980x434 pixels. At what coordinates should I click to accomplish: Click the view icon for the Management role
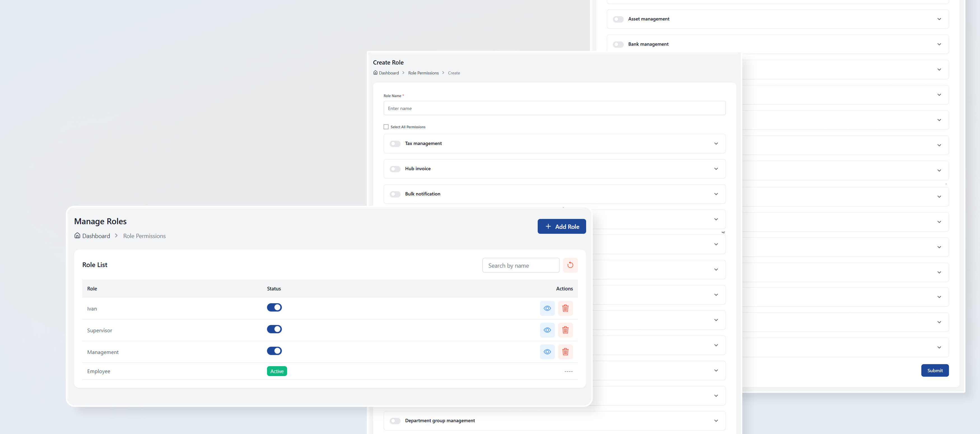547,352
